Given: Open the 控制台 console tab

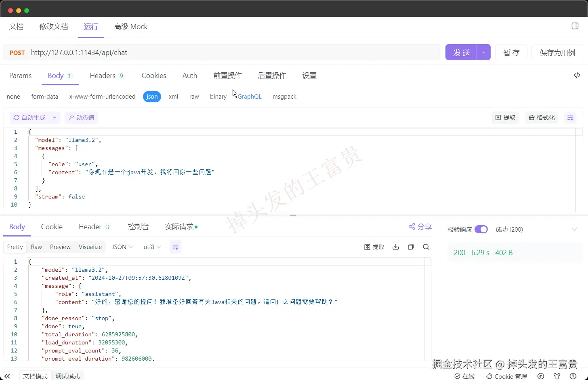Looking at the screenshot, I should click(x=138, y=227).
